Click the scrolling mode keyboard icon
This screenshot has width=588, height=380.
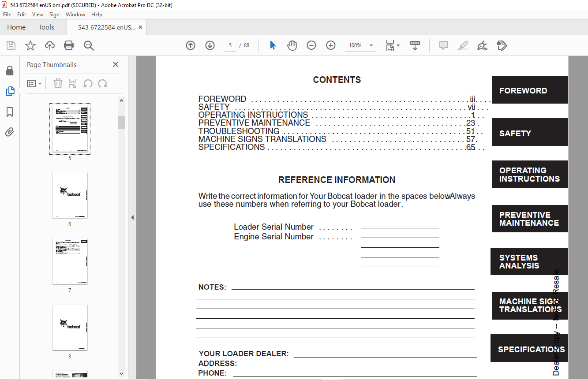tap(415, 45)
